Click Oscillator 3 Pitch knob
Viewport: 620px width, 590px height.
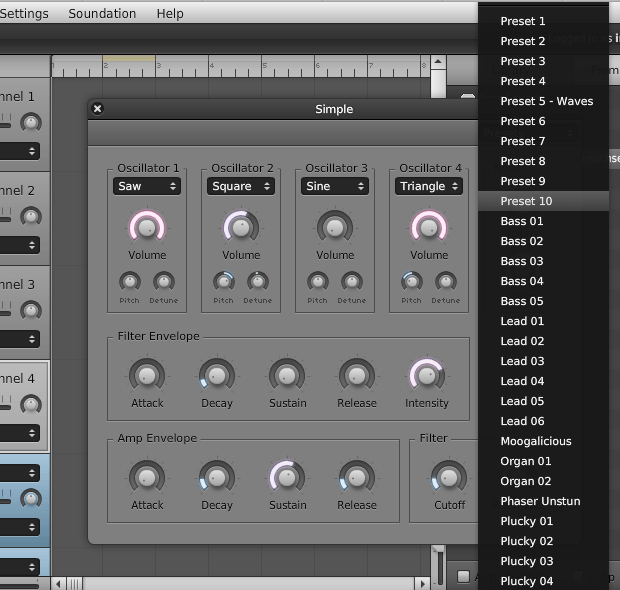(x=318, y=282)
